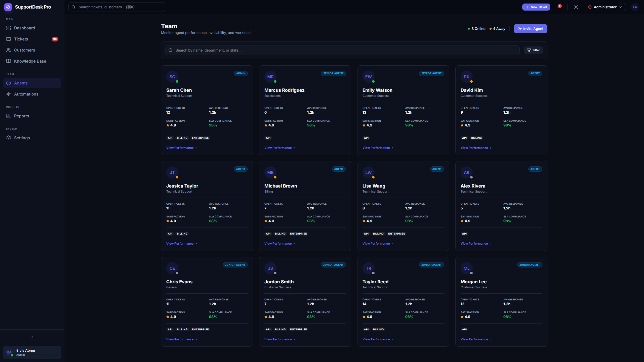Create a New Ticket
The height and width of the screenshot is (362, 644).
(536, 7)
